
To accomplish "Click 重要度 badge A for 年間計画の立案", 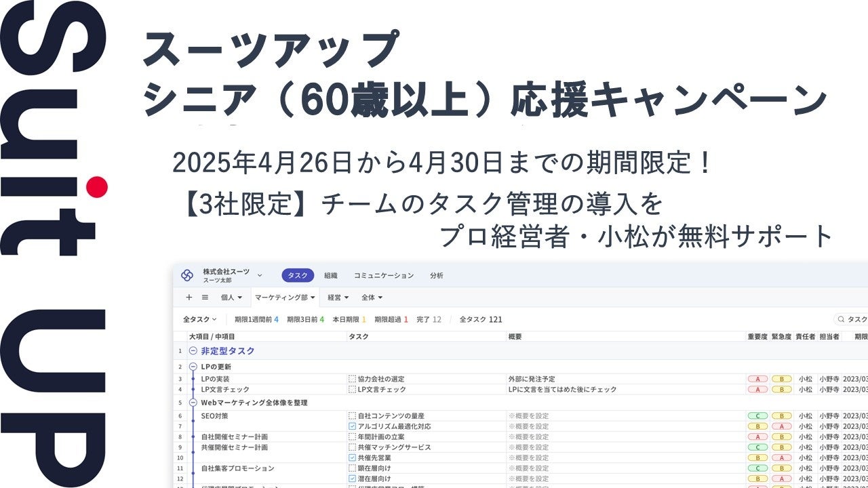I will (757, 437).
